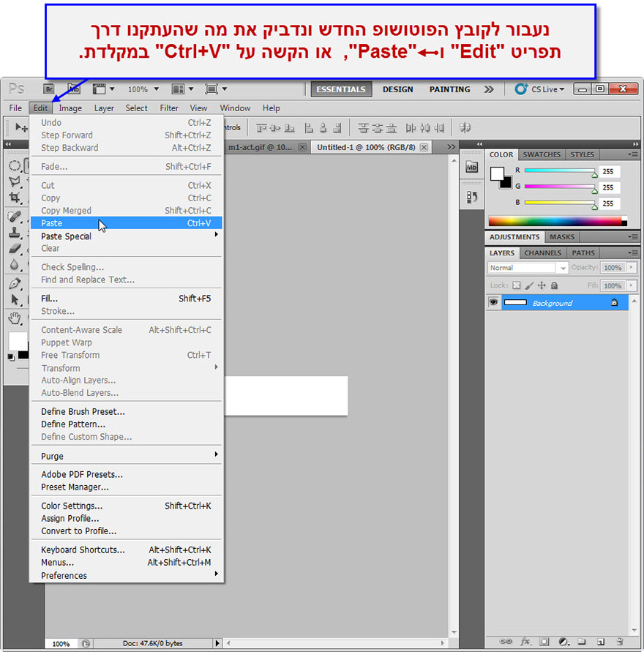Click the R channel color slider
Viewport: 644px width, 652px height.
tap(560, 171)
